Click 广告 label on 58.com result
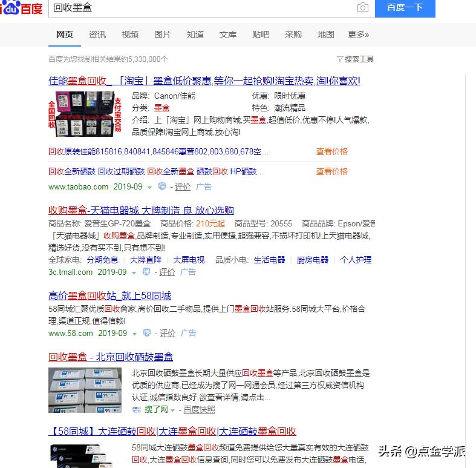Screen dimensions: 476x468 click(x=189, y=333)
